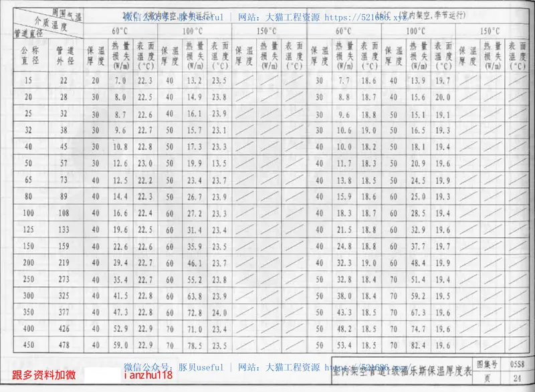This screenshot has width=535, height=392.
Task: Click page number 24
Action: coord(517,378)
